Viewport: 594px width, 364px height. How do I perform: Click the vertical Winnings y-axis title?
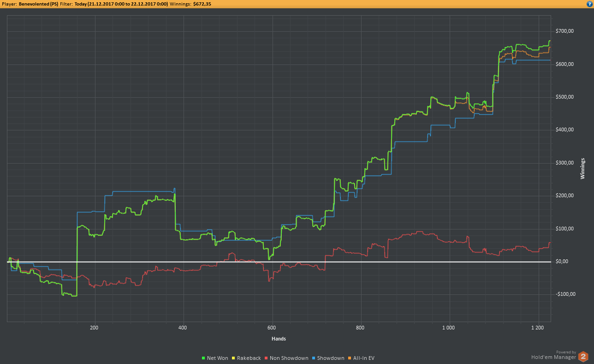pyautogui.click(x=583, y=169)
